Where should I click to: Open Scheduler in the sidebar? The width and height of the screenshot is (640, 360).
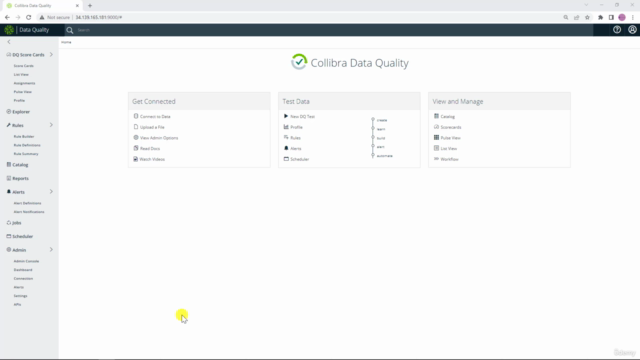(x=20, y=236)
